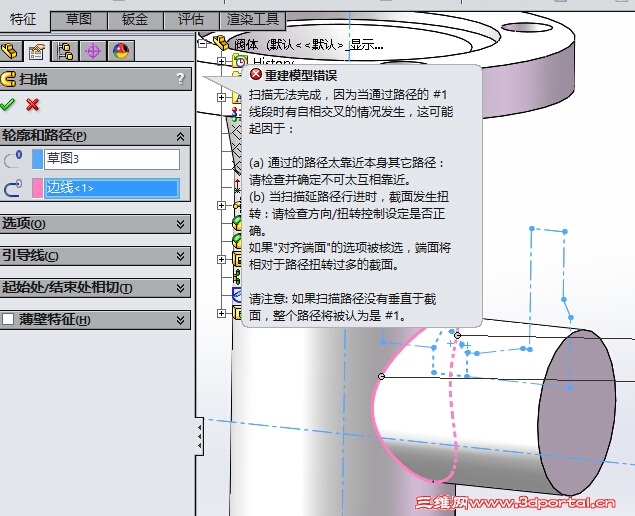This screenshot has height=516, width=635.
Task: Click the 边线<1> path field
Action: pyautogui.click(x=112, y=188)
